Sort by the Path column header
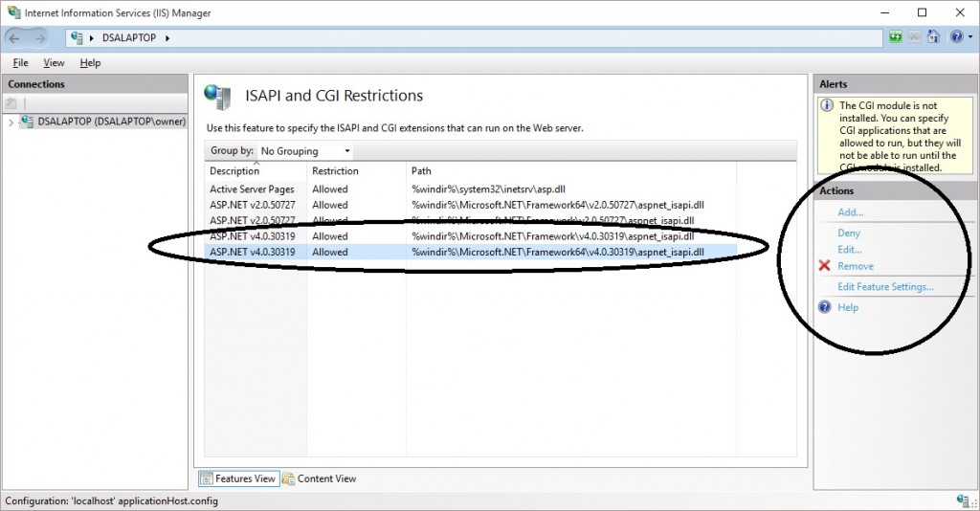 point(570,170)
